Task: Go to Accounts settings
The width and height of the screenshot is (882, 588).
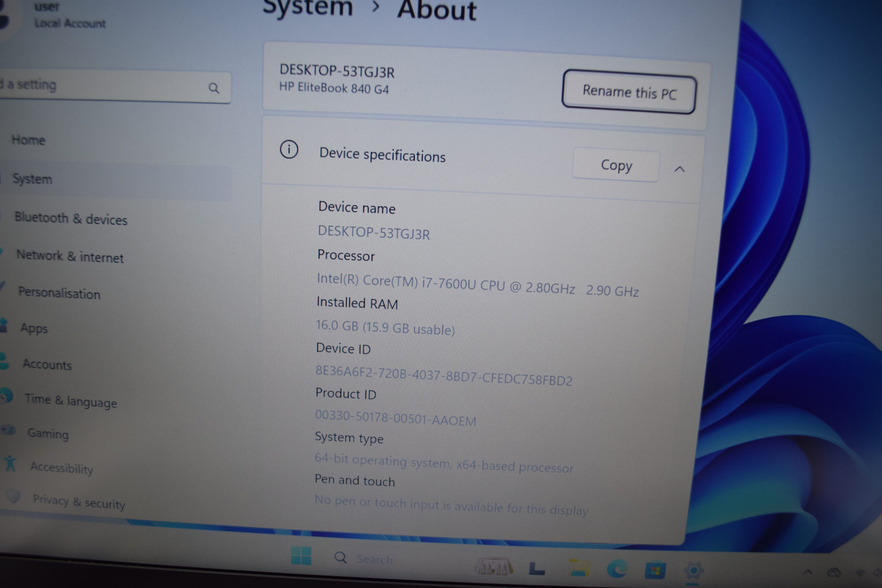Action: [47, 364]
